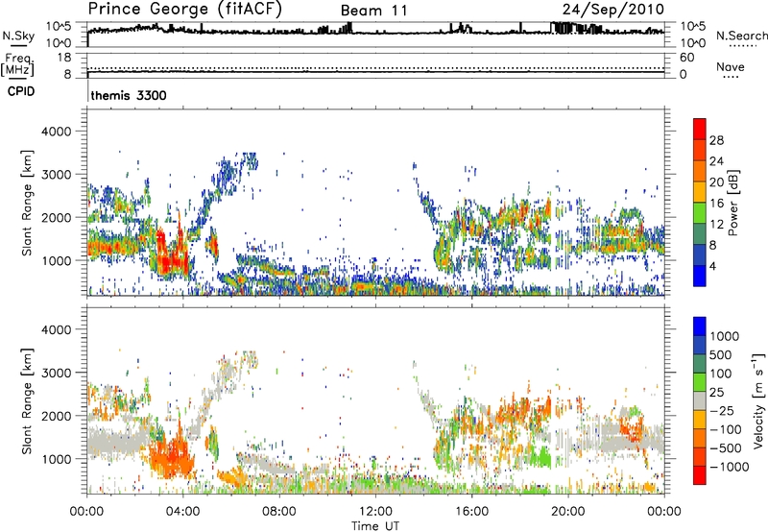Click the "08:00" time tick label
Viewport: 768px width, 532px height.
tap(279, 512)
